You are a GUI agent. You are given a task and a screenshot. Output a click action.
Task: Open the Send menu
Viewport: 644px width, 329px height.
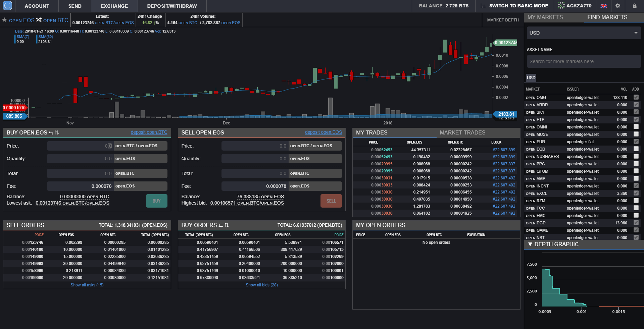[75, 6]
